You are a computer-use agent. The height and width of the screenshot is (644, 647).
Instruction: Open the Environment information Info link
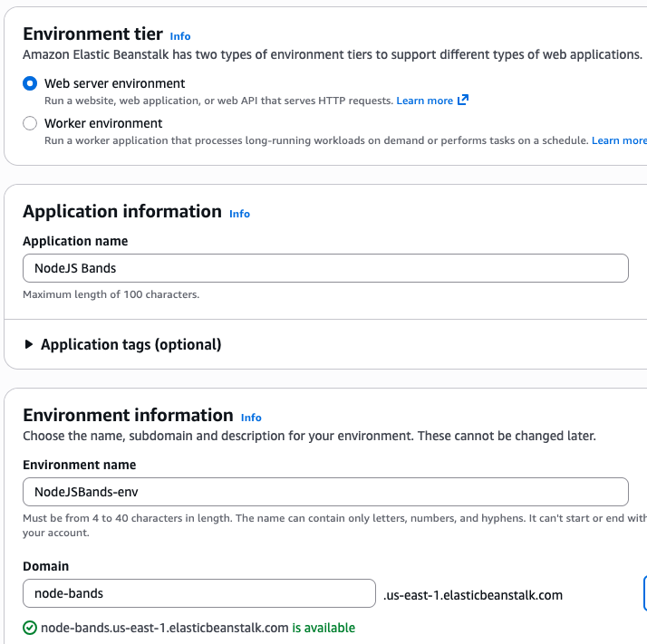tap(251, 418)
